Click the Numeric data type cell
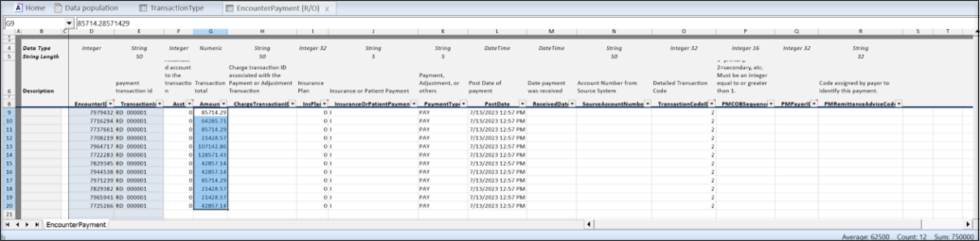The width and height of the screenshot is (980, 241). (x=210, y=48)
